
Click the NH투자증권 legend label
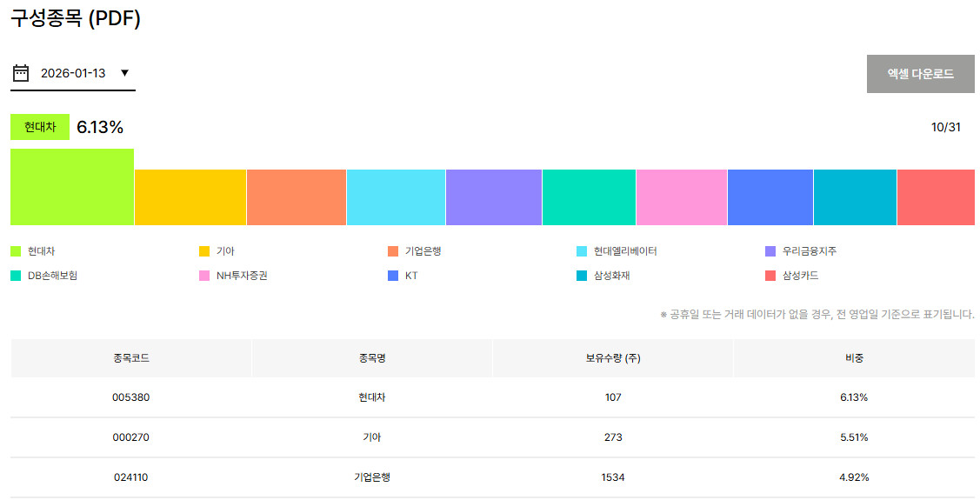tap(242, 276)
